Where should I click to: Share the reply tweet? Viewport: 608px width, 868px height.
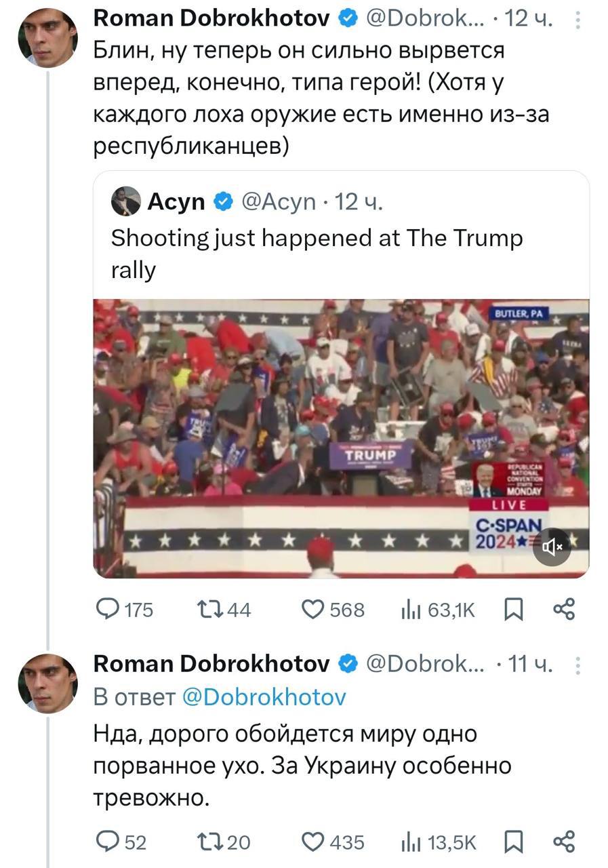tap(564, 842)
